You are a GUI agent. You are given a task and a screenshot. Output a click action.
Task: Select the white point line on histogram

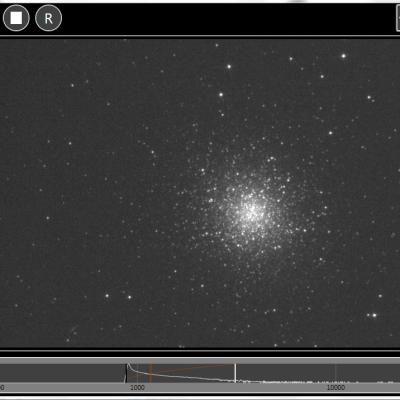click(235, 373)
